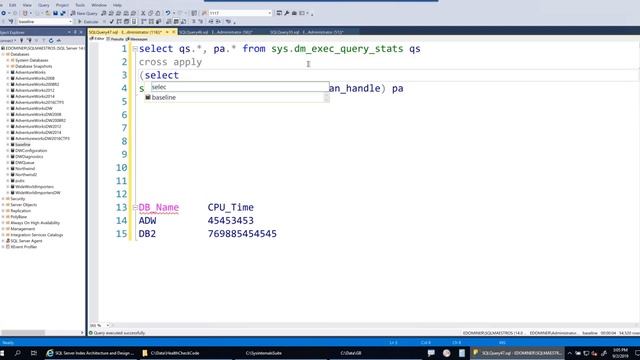Select the DWConfiguration database
The image size is (640, 360).
[31, 151]
